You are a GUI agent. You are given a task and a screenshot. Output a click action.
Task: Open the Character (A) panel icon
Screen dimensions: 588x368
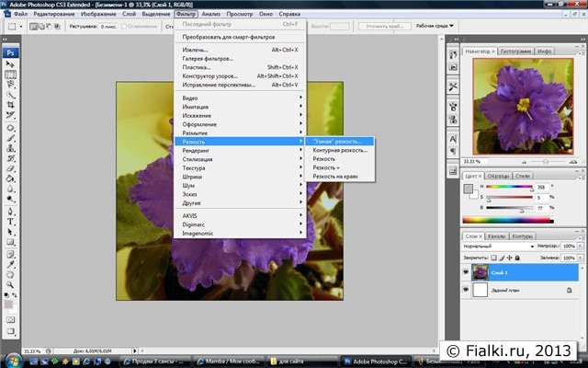453,139
